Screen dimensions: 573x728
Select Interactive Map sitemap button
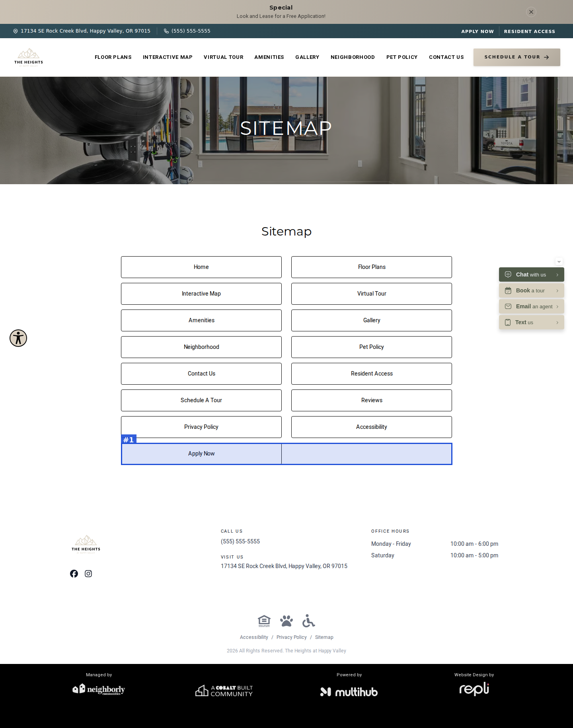pyautogui.click(x=201, y=294)
